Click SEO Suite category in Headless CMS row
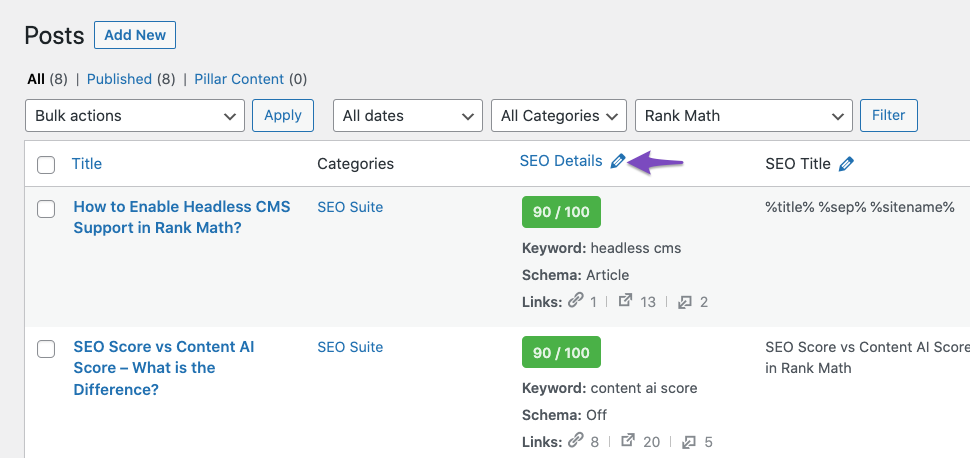 [x=350, y=207]
